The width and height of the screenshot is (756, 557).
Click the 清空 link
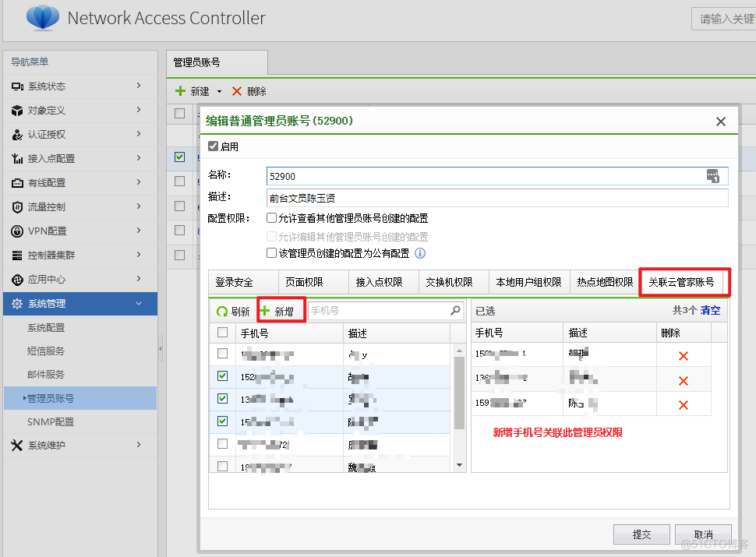pyautogui.click(x=710, y=310)
